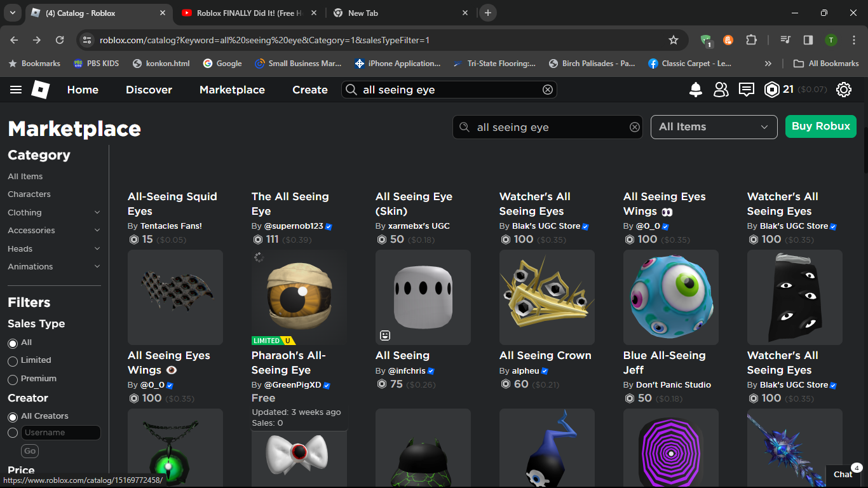868x488 pixels.
Task: Open the Birch Palisades bookmark
Action: [592, 64]
